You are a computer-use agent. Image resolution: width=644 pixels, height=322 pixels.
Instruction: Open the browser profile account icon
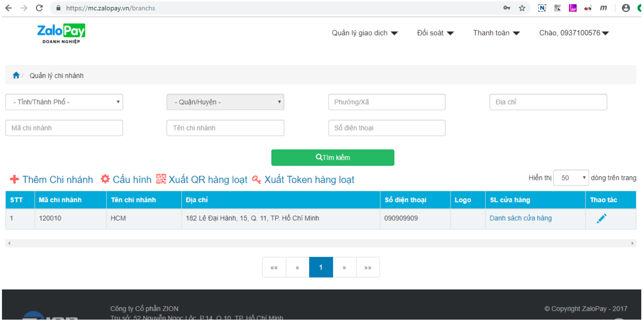[626, 8]
